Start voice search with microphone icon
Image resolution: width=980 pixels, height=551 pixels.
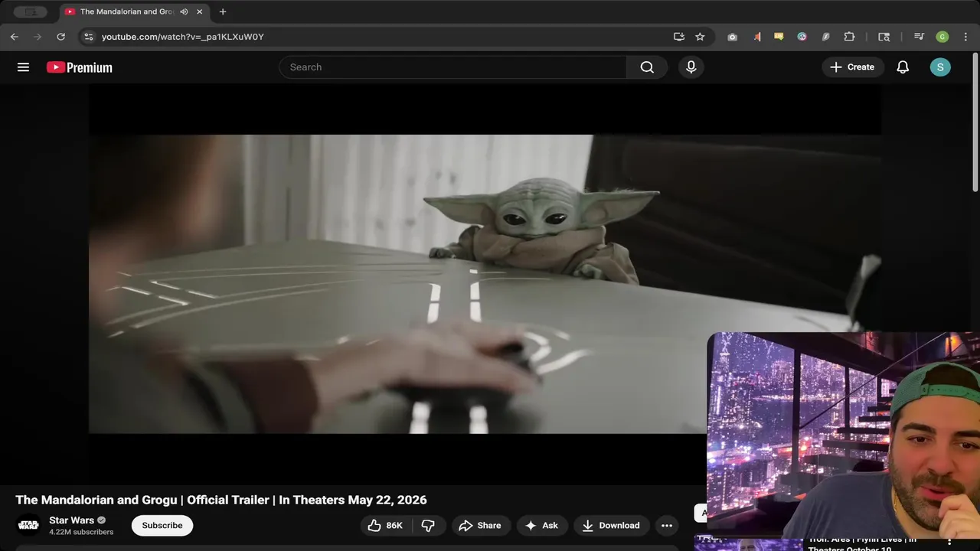pyautogui.click(x=691, y=67)
